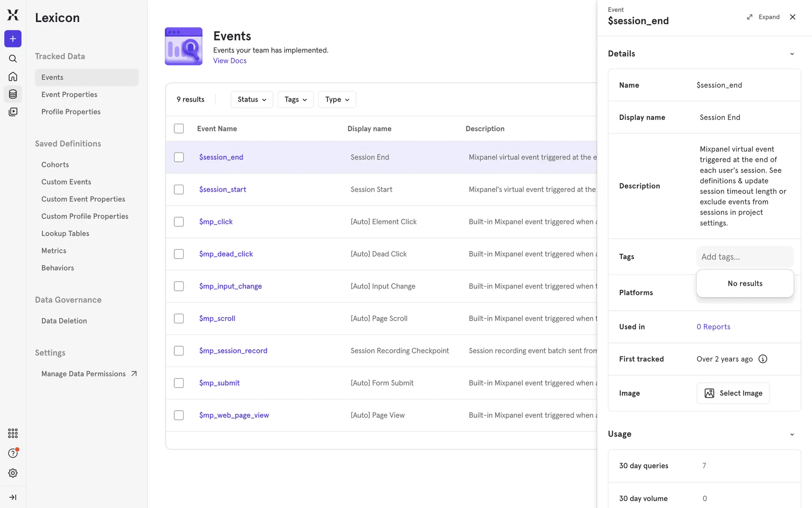Open the Type filter dropdown
The width and height of the screenshot is (812, 508).
click(337, 99)
